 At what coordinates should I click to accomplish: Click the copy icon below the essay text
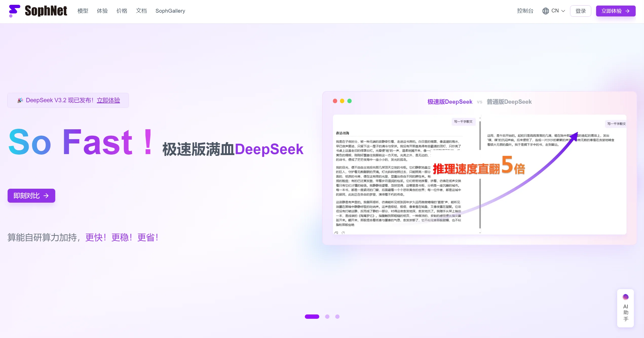[x=336, y=233]
